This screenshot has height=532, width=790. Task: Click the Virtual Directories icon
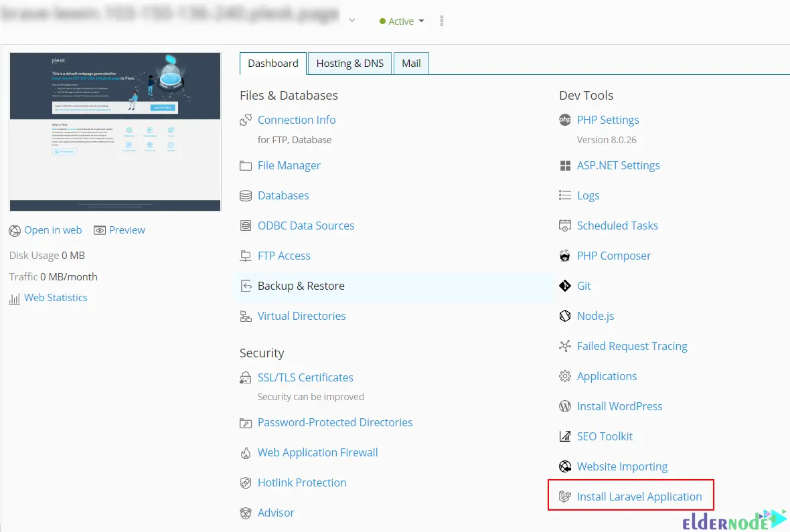coord(246,317)
